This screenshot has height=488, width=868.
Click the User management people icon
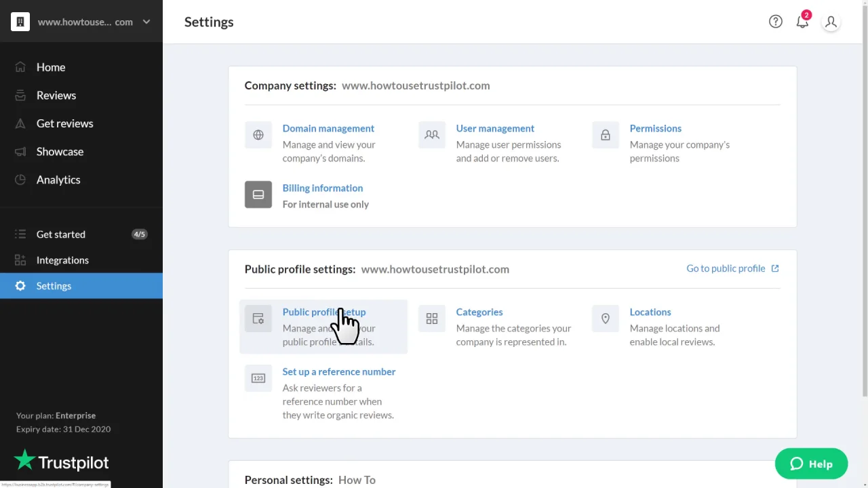(432, 135)
